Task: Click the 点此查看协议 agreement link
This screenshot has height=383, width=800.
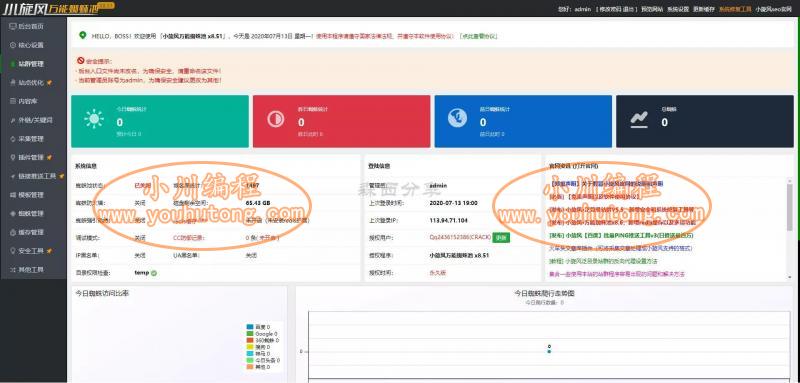Action: (x=479, y=36)
